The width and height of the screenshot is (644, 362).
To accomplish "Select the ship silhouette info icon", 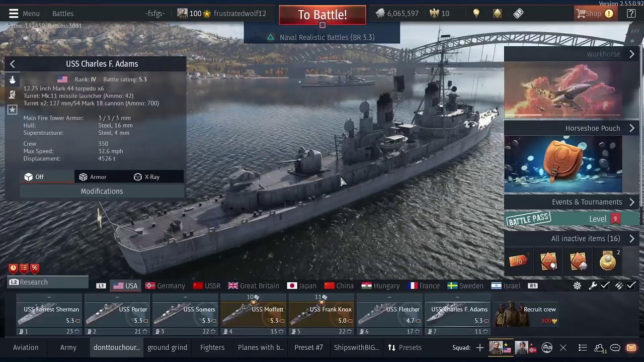I will click(x=13, y=79).
